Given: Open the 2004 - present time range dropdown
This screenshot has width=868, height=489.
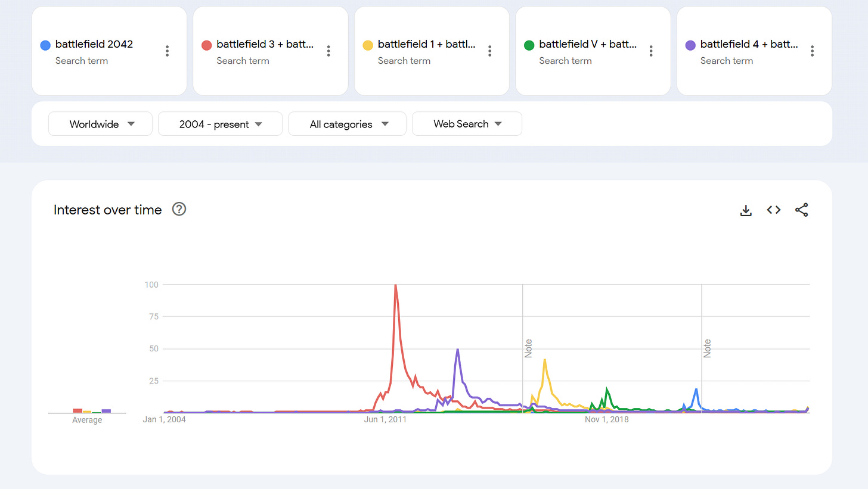Looking at the screenshot, I should tap(221, 124).
